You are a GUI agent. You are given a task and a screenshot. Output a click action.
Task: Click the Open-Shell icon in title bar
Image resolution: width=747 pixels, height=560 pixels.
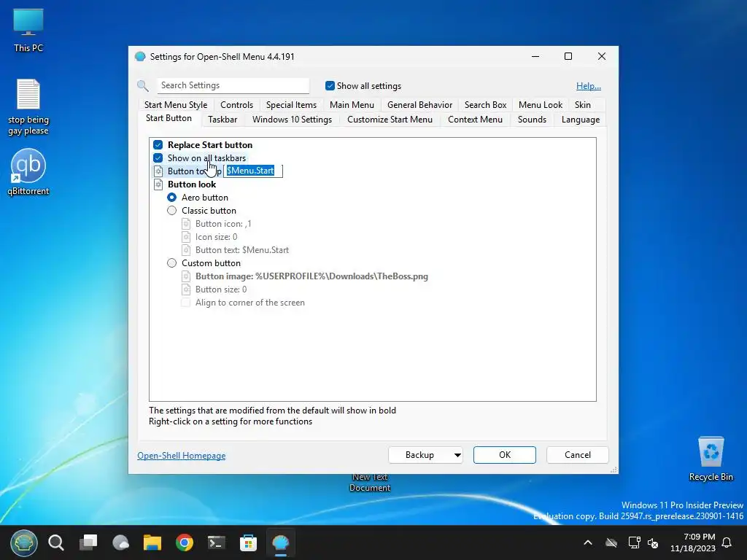point(140,57)
